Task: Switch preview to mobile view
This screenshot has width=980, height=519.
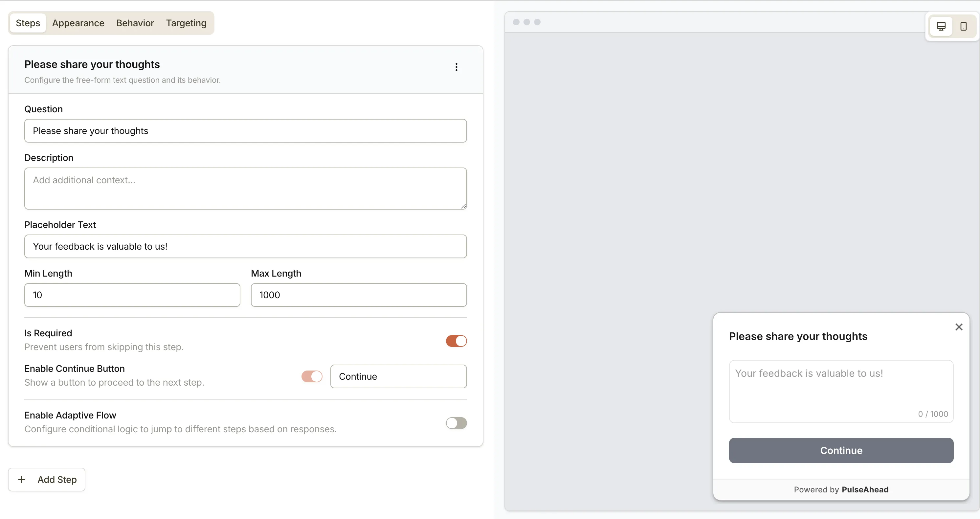Action: click(964, 26)
